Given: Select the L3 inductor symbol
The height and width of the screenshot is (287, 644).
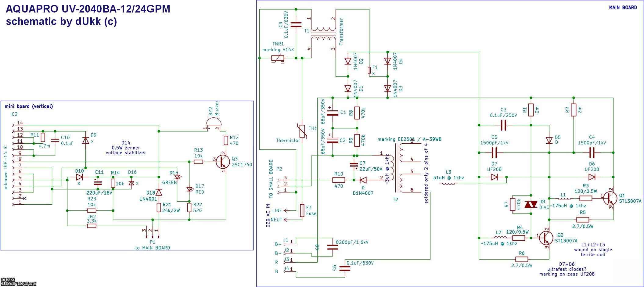Looking at the screenshot, I should (448, 183).
